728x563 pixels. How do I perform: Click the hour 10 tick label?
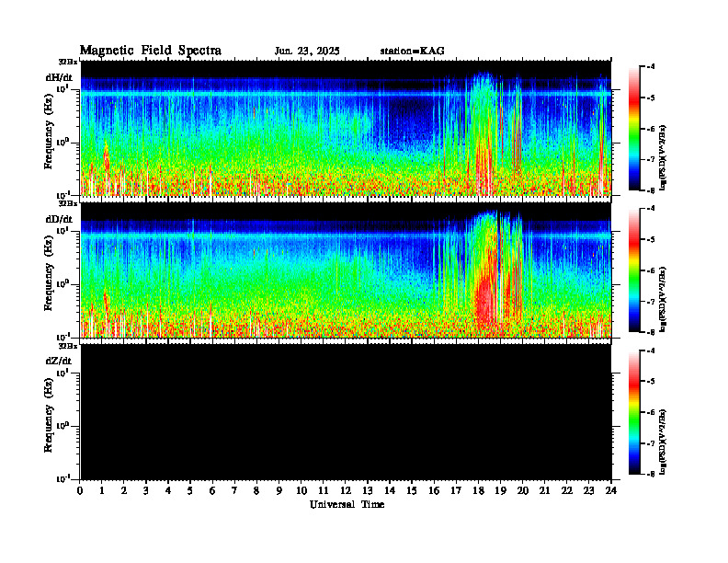point(301,490)
